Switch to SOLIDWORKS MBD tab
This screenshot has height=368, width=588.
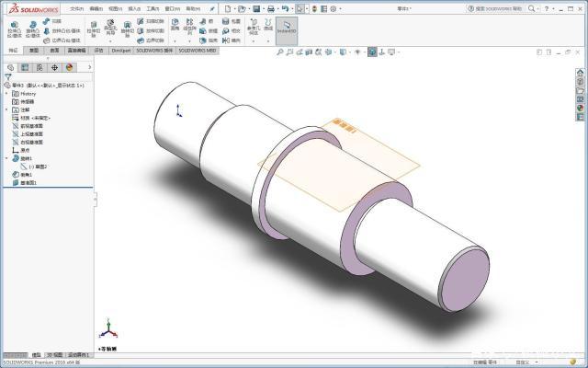click(x=198, y=51)
